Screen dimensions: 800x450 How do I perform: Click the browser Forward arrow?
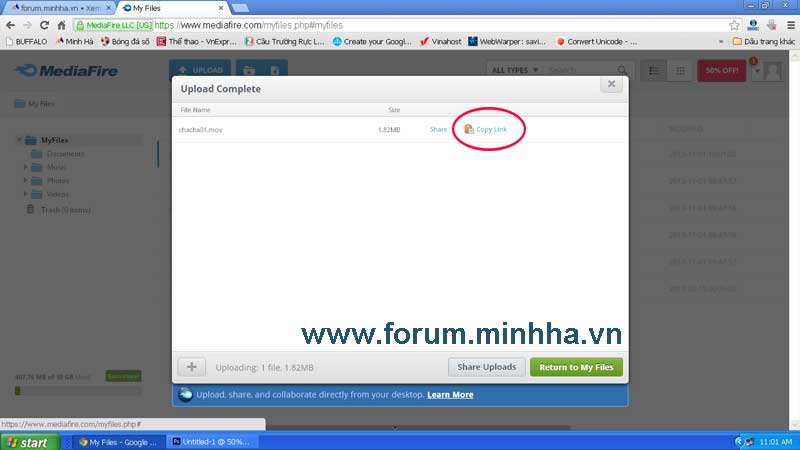28,25
